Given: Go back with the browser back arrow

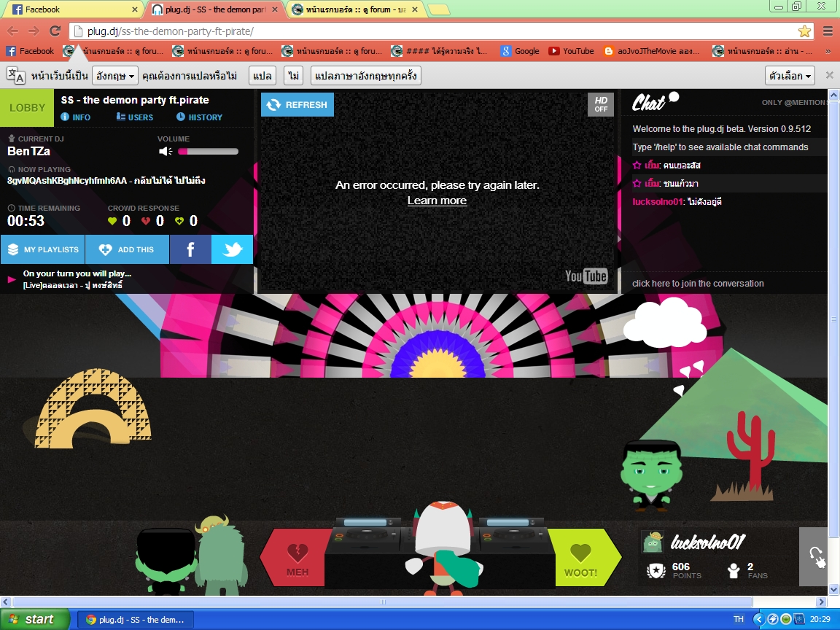Looking at the screenshot, I should pyautogui.click(x=13, y=31).
